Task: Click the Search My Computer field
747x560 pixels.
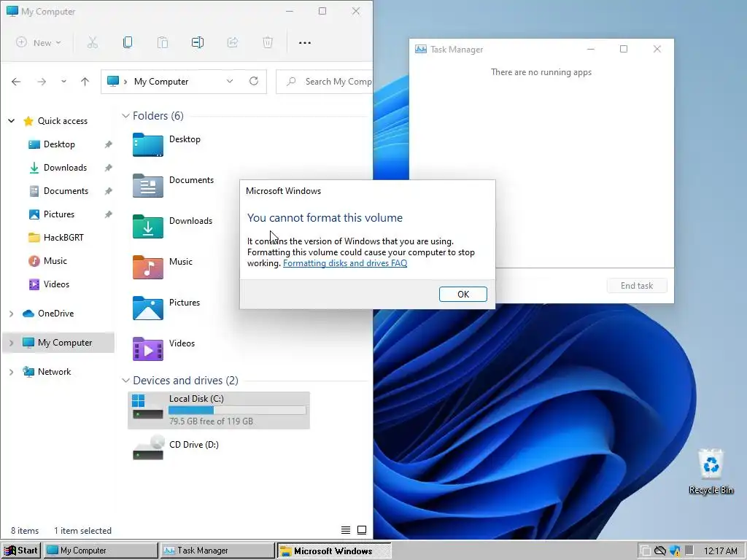Action: coord(325,82)
